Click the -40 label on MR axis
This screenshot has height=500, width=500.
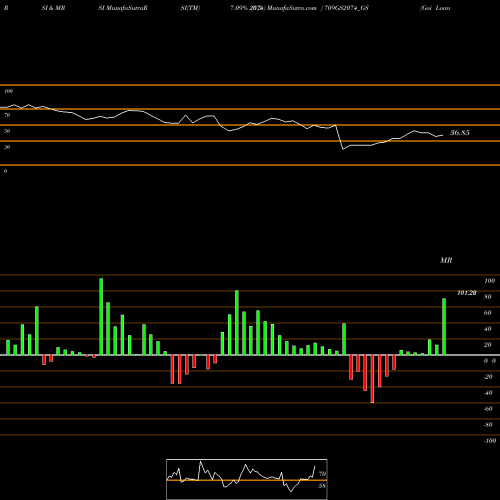pos(488,393)
